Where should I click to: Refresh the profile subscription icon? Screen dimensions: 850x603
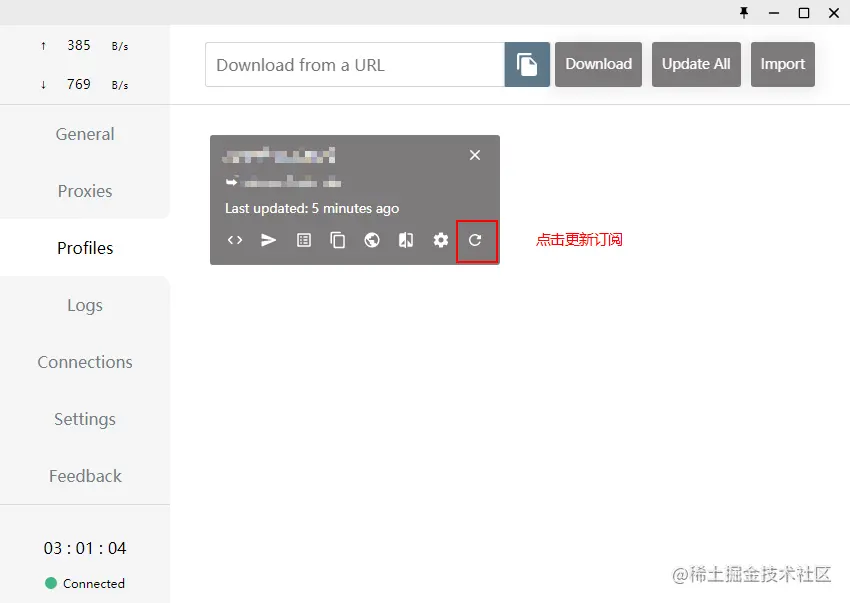tap(475, 240)
